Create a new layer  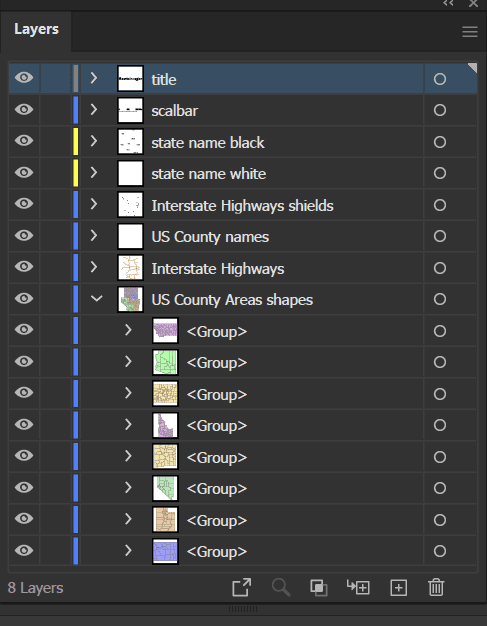(x=398, y=588)
